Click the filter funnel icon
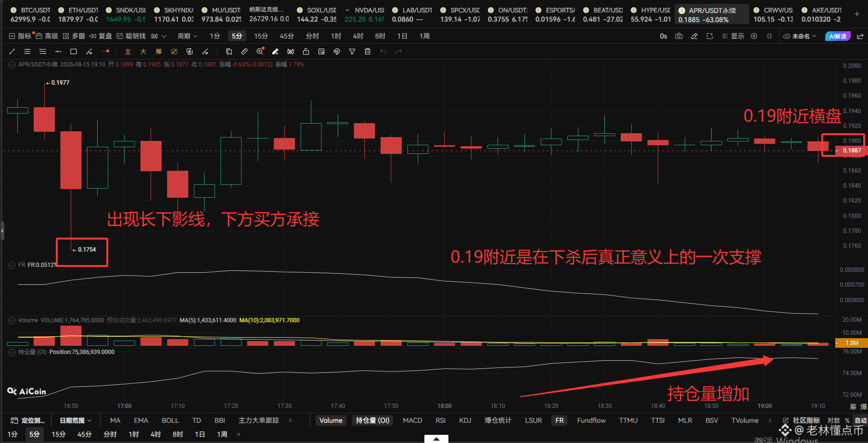 click(352, 51)
